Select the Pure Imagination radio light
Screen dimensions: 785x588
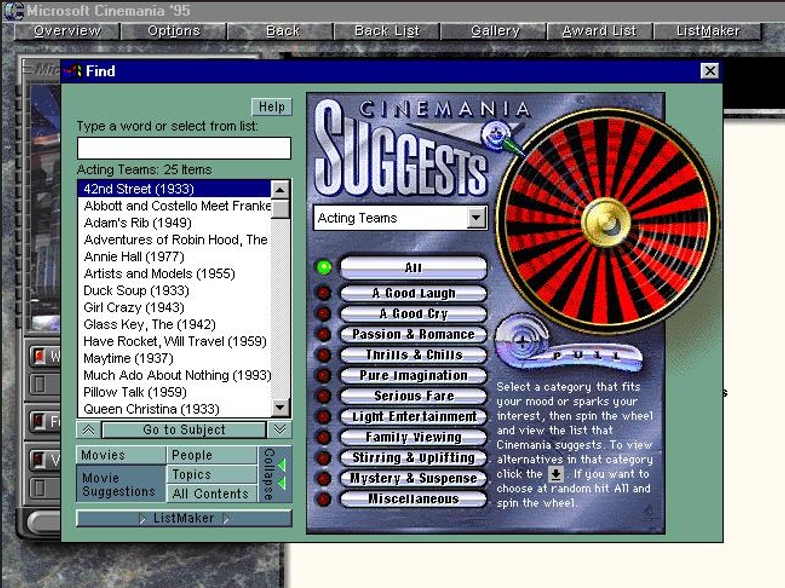tap(324, 375)
